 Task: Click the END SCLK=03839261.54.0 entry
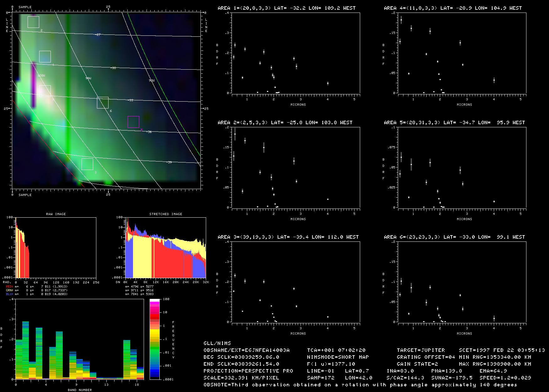coord(241,364)
